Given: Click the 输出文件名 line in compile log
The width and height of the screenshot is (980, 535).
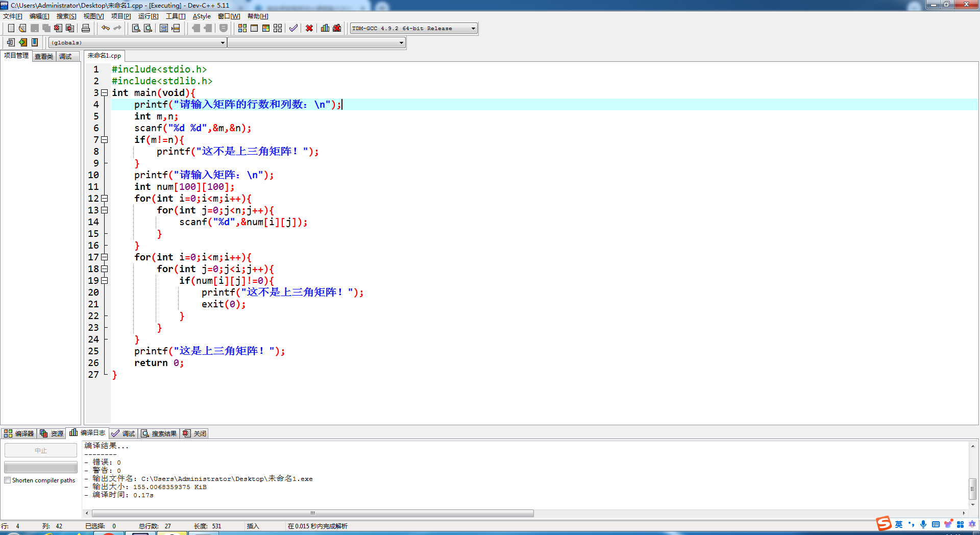Looking at the screenshot, I should tap(199, 479).
